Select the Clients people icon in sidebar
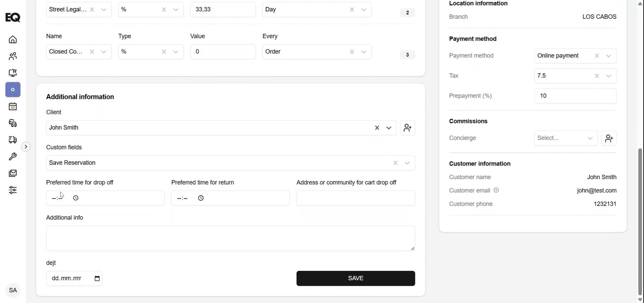The height and width of the screenshot is (303, 644). coord(12,56)
